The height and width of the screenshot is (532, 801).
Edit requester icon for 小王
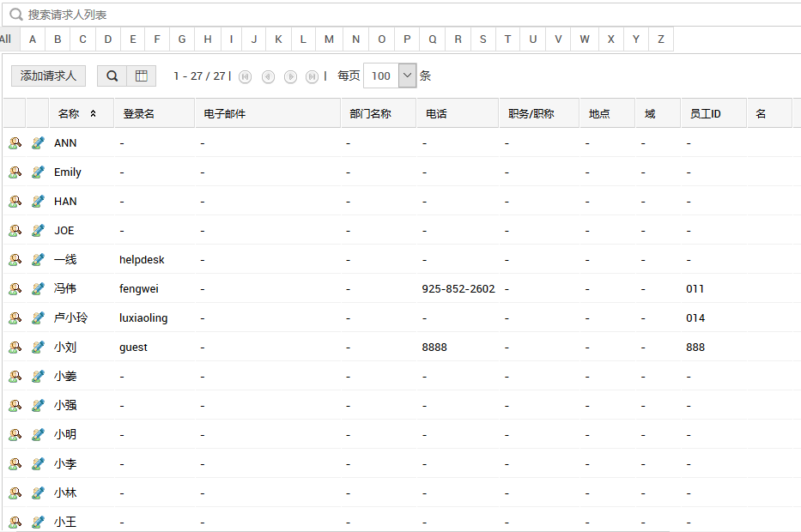point(38,522)
